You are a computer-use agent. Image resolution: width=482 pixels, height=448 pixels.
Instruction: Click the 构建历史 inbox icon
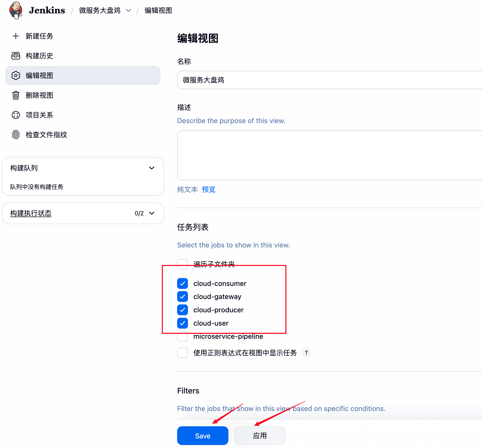pos(16,56)
